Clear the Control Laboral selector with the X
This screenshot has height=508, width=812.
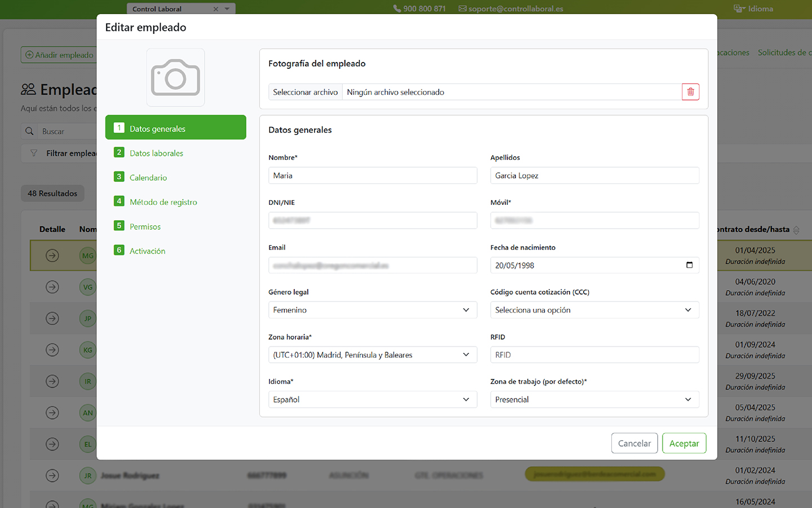point(216,8)
